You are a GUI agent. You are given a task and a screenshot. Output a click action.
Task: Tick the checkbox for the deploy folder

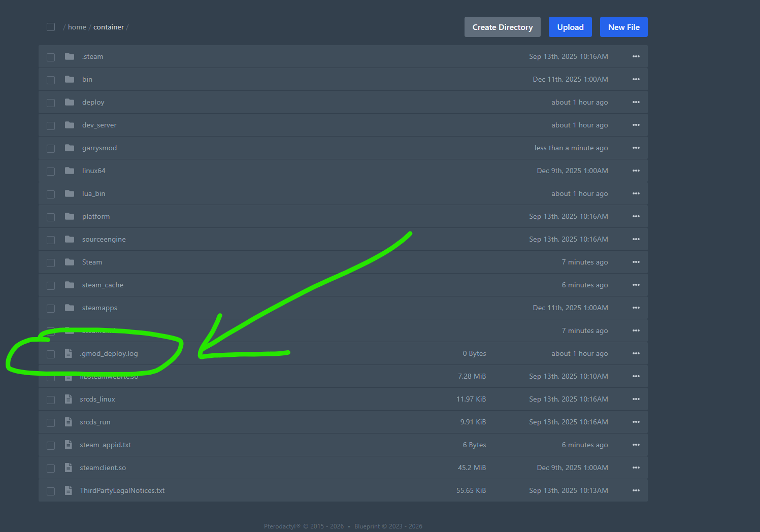tap(51, 103)
